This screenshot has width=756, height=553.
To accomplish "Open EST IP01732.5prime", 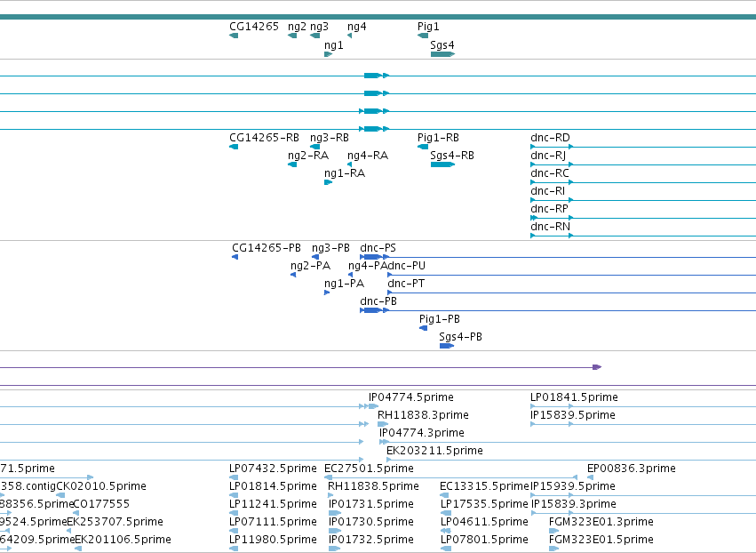I will pos(371,540).
